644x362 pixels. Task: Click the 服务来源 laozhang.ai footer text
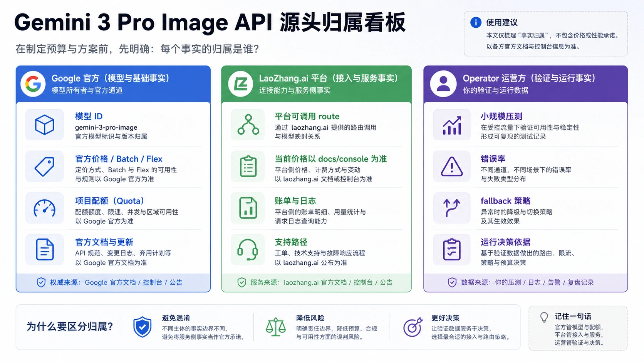[x=321, y=282]
